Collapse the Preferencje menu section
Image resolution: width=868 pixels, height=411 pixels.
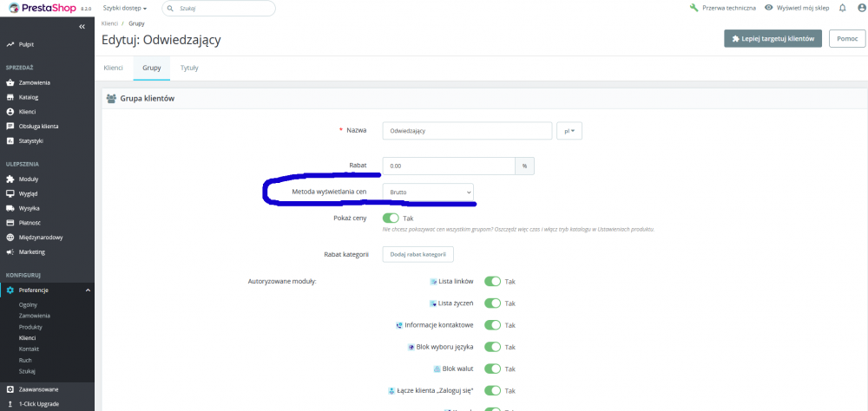tap(88, 290)
